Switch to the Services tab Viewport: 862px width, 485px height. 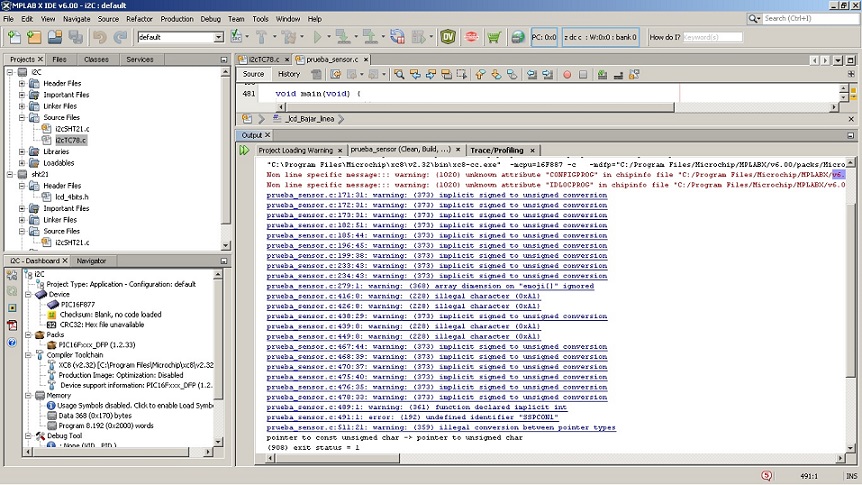[x=140, y=59]
